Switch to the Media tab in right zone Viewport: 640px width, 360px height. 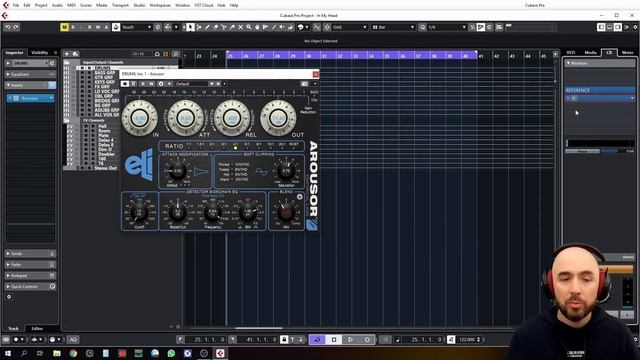click(590, 53)
